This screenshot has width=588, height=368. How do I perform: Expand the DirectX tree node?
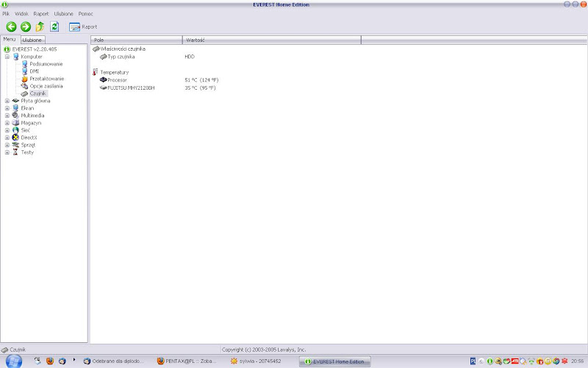[7, 138]
